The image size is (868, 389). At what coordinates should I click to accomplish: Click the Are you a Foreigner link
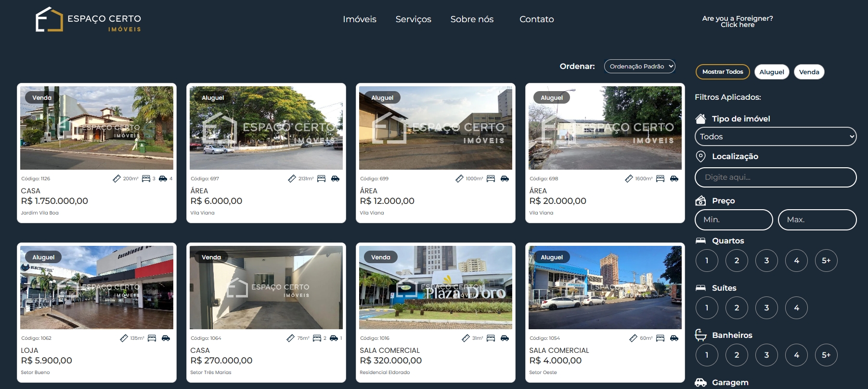pos(737,21)
